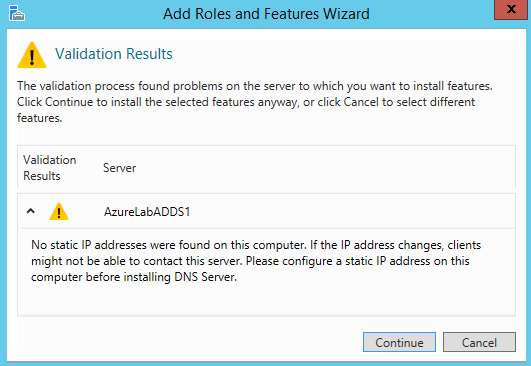Click the Validation Results column header

[x=50, y=168]
